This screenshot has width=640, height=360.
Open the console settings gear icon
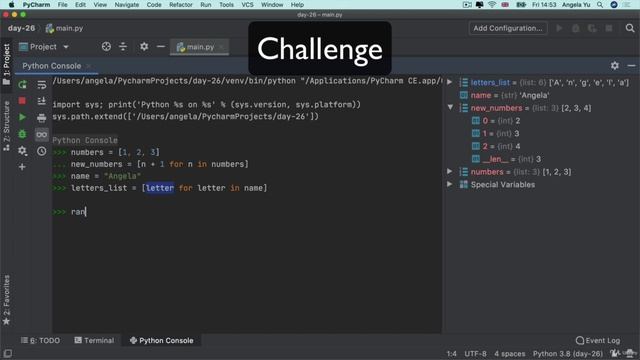tap(22, 151)
